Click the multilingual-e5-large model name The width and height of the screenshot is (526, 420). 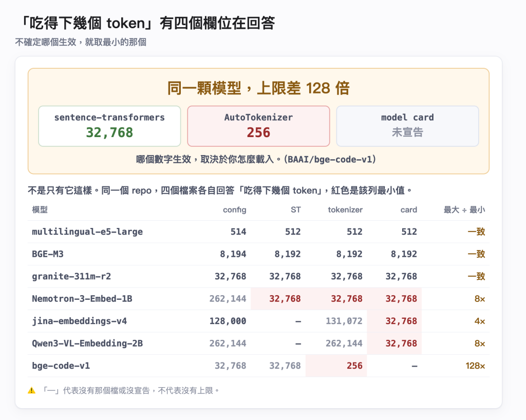(87, 232)
